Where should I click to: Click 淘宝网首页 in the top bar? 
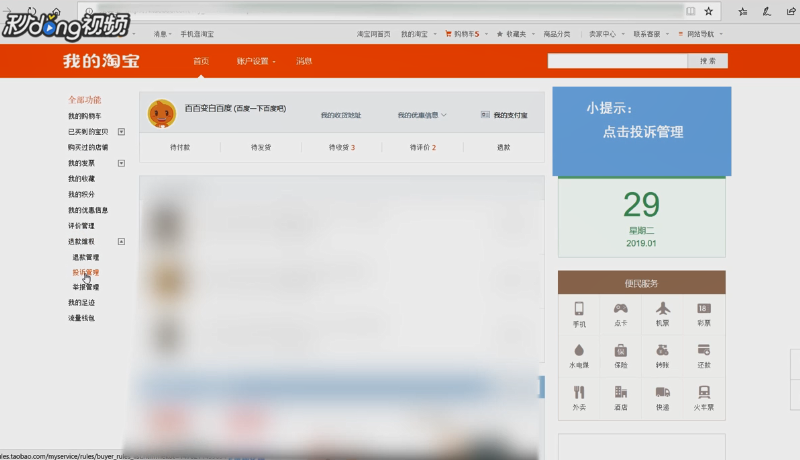[x=373, y=34]
